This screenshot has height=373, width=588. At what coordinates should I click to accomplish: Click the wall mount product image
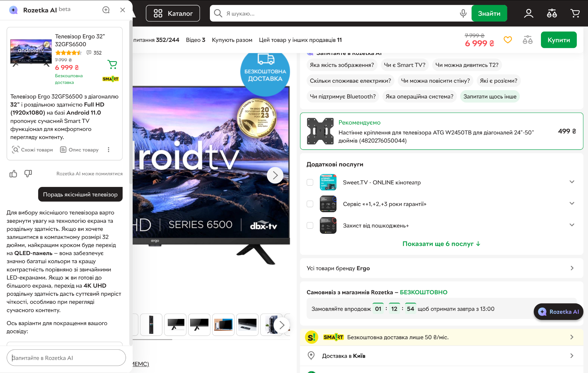(x=320, y=131)
